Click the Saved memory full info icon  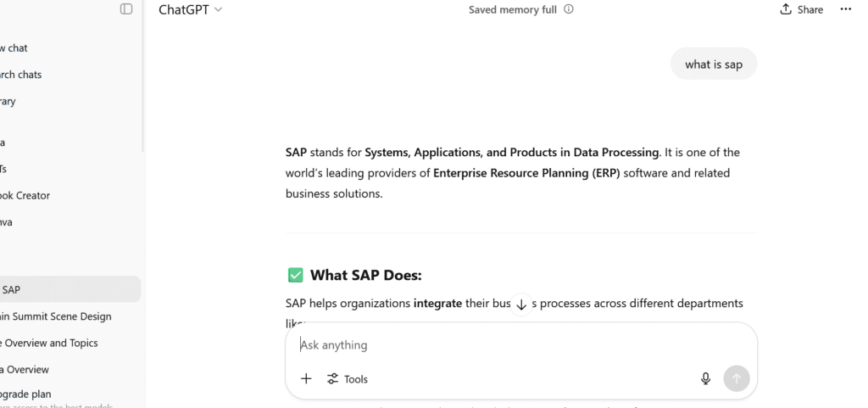569,8
